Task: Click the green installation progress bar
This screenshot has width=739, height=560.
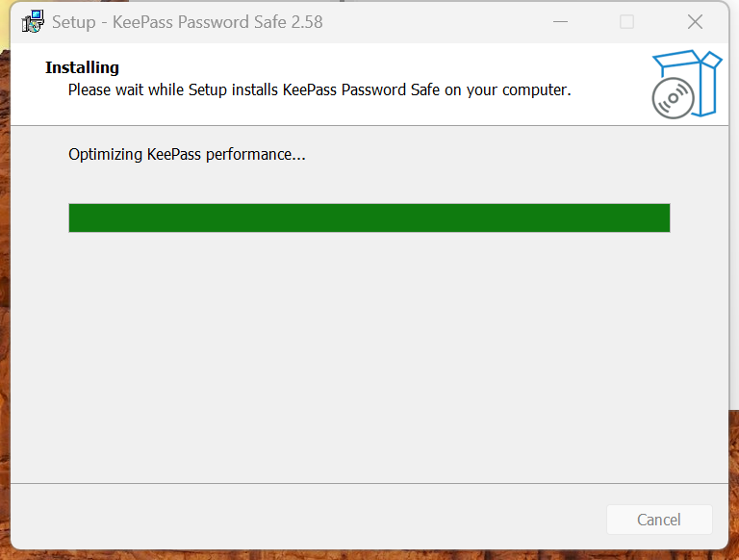Action: pyautogui.click(x=369, y=217)
